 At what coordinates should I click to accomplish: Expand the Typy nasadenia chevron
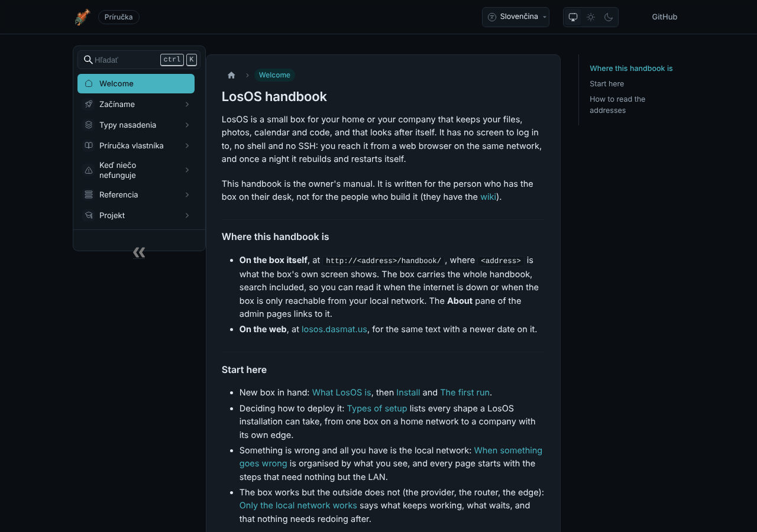coord(187,125)
